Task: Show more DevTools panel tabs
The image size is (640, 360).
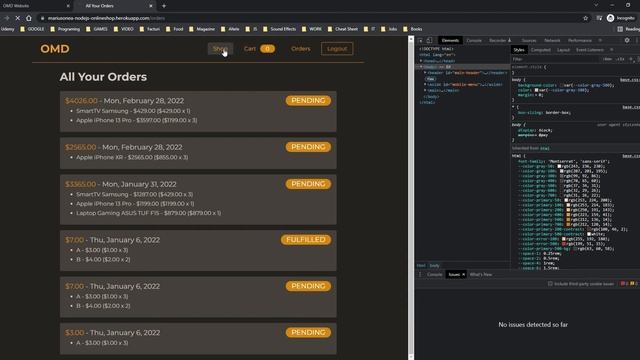Action: [600, 40]
